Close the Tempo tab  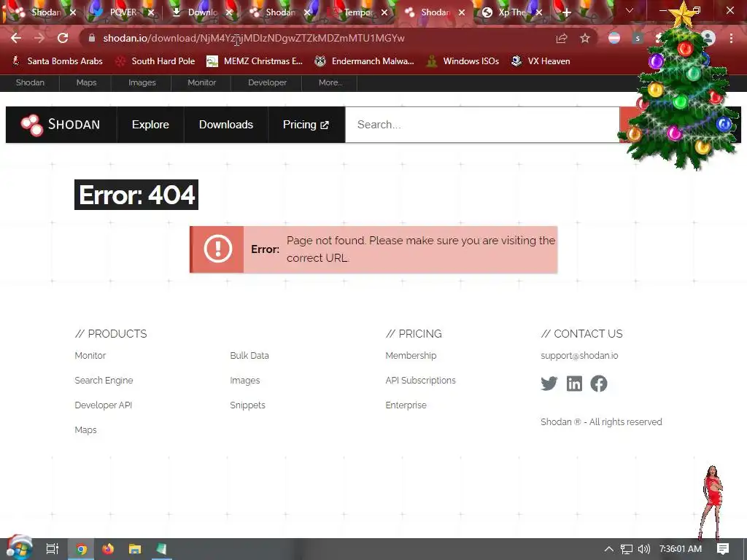pos(384,12)
